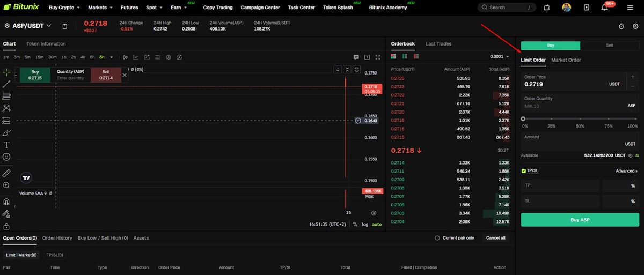The image size is (644, 275).
Task: Switch to the Market Order tab
Action: coord(566,60)
